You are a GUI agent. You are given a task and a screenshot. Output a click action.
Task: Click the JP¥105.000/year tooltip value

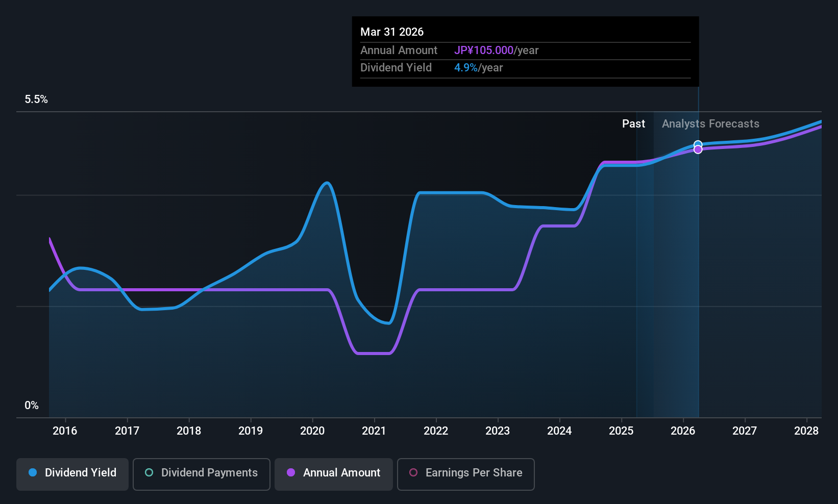coord(497,51)
